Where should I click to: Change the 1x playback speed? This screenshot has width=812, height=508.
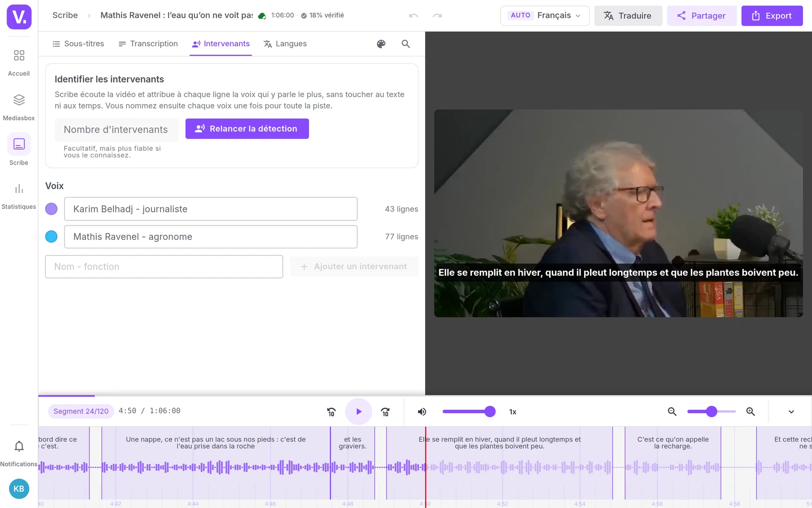pos(513,412)
